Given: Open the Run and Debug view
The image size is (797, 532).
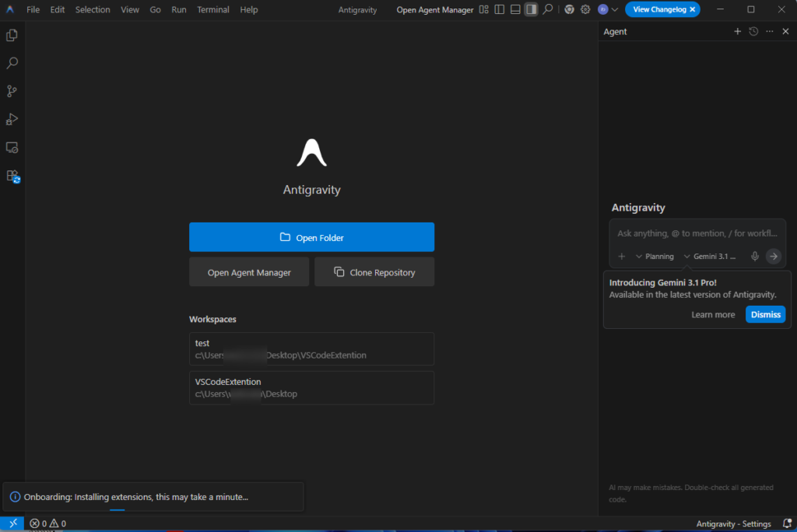Looking at the screenshot, I should click(12, 119).
